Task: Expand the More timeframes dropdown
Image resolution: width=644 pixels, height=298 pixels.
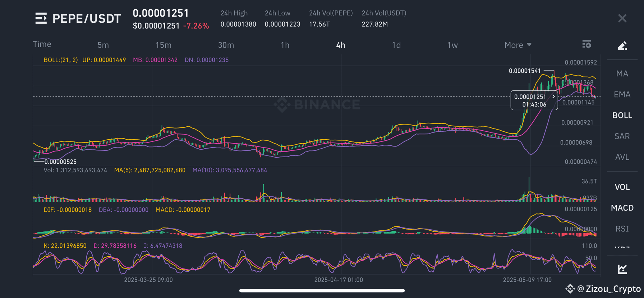Action: 518,45
